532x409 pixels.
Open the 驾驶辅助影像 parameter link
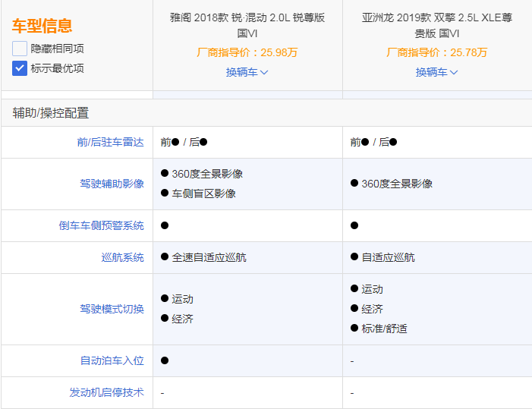point(112,184)
